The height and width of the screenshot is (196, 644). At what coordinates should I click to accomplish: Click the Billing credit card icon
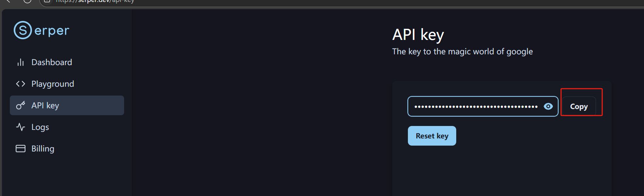(21, 149)
